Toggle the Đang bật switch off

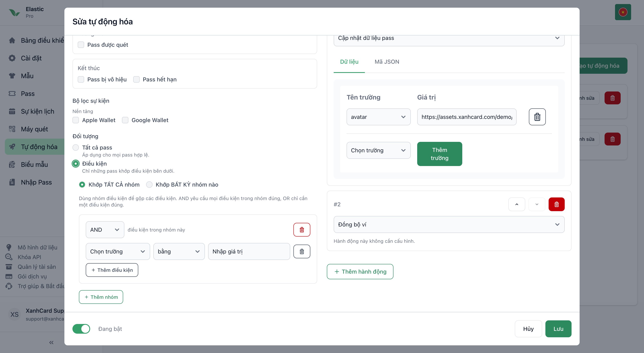[x=81, y=329]
